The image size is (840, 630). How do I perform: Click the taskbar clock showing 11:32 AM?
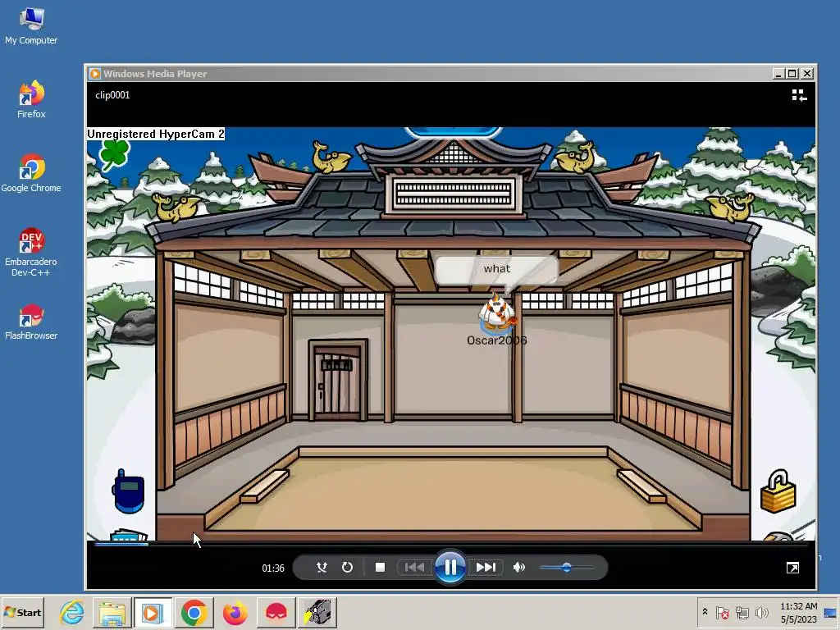[x=798, y=612]
